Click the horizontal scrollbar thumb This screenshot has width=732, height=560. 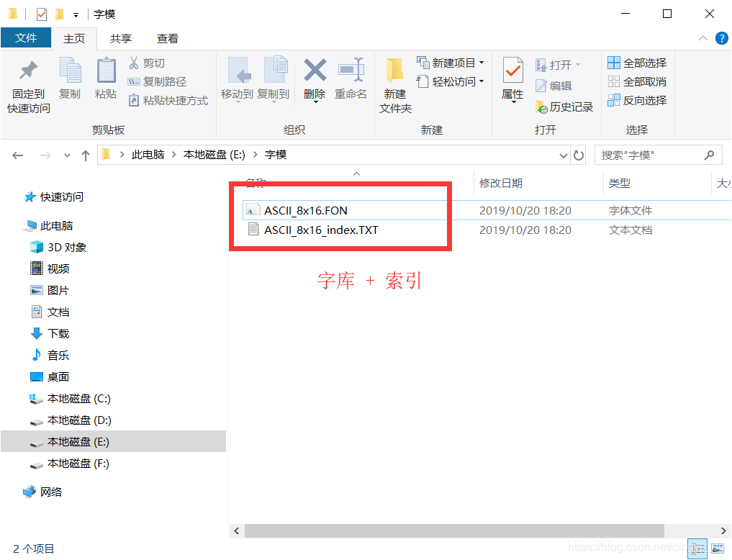[454, 530]
